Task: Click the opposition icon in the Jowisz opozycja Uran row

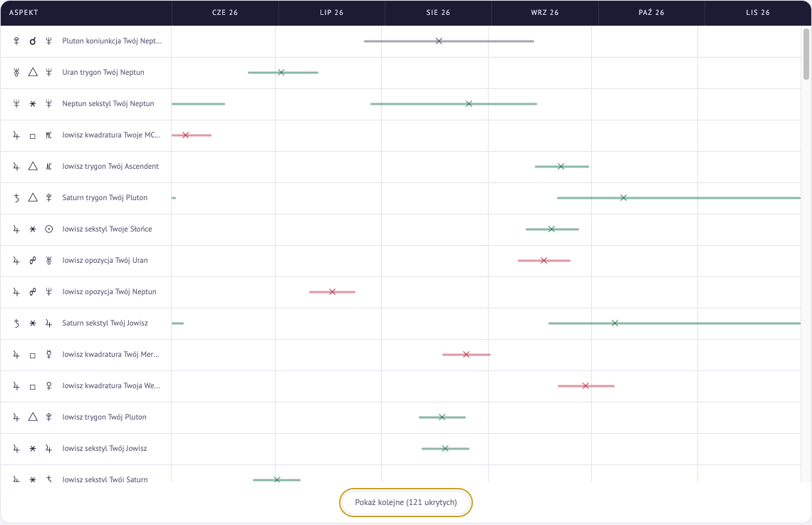Action: point(33,261)
